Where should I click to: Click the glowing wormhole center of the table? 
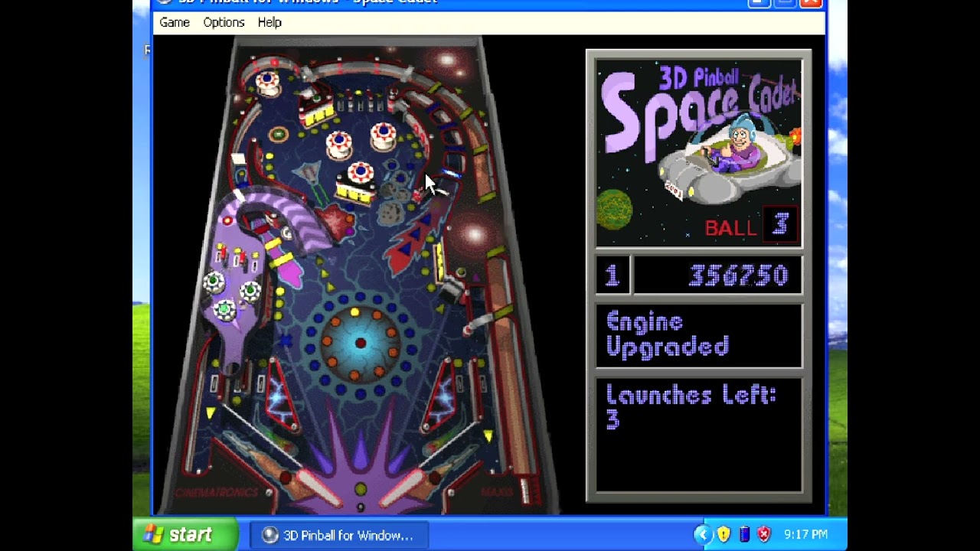[x=359, y=343]
